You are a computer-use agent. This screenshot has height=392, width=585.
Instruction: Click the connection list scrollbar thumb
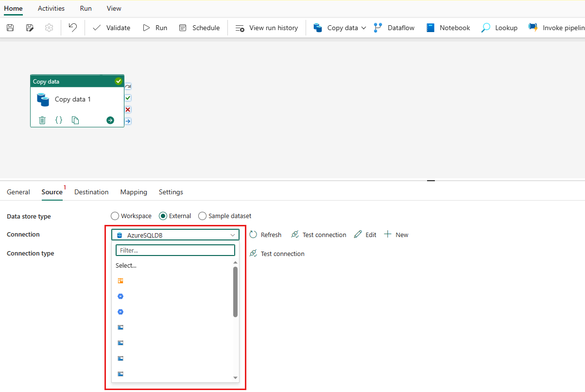pyautogui.click(x=236, y=291)
